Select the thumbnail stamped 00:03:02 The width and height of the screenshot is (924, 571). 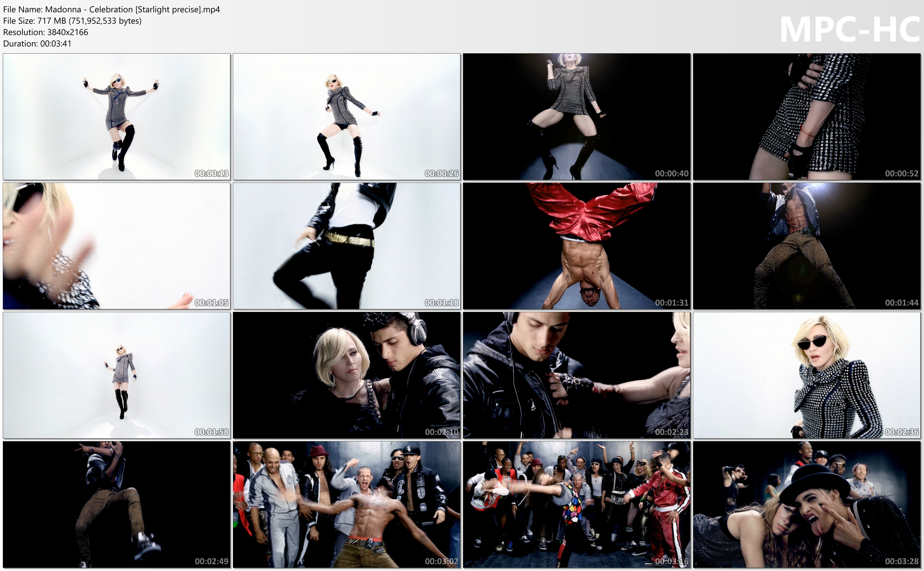(x=347, y=505)
